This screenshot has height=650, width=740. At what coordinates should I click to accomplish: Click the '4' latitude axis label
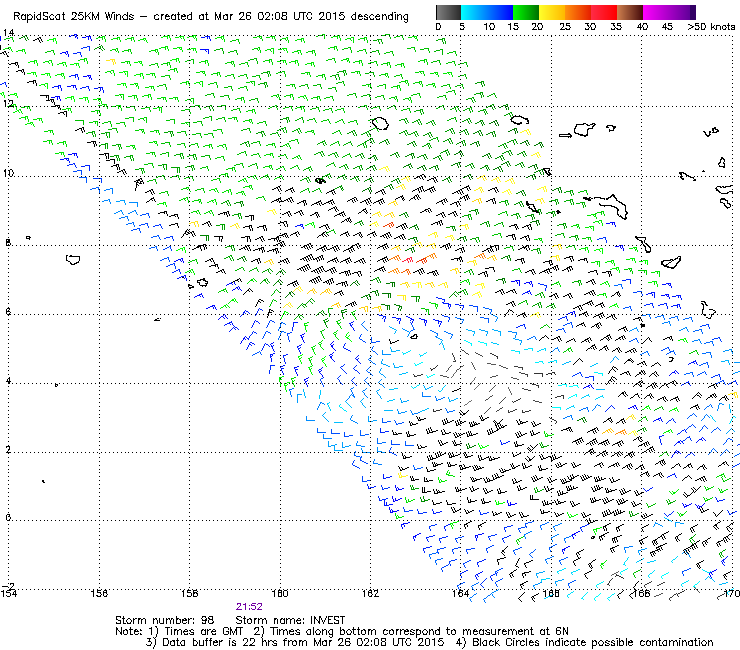(x=8, y=380)
